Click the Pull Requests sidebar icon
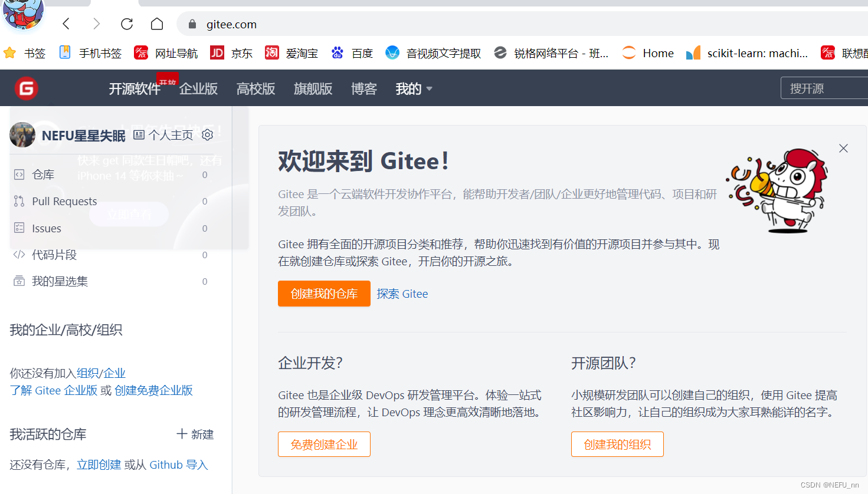This screenshot has width=868, height=494. point(18,201)
